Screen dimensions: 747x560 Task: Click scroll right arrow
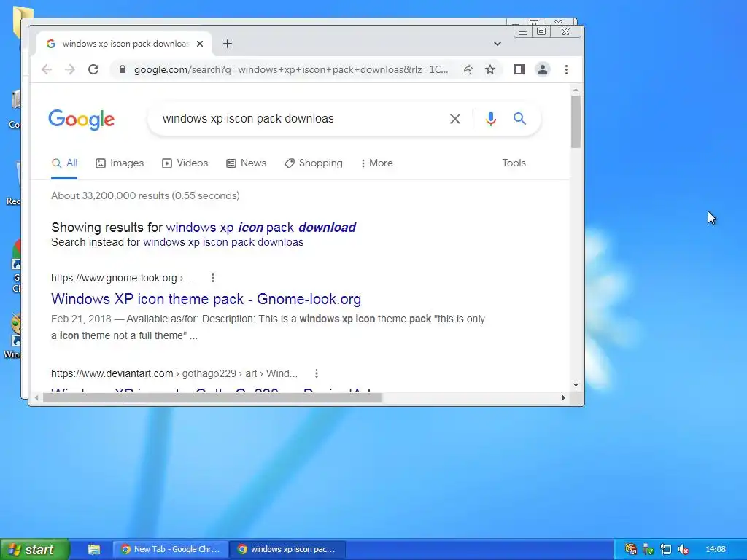click(564, 397)
